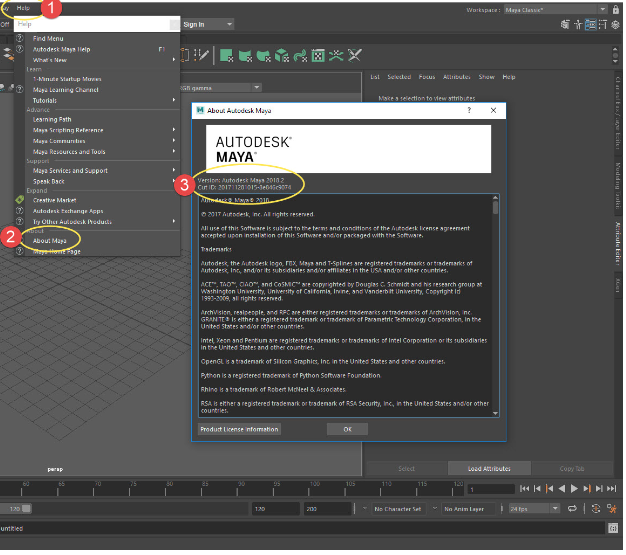
Task: Jump to next keyframe
Action: (586, 489)
